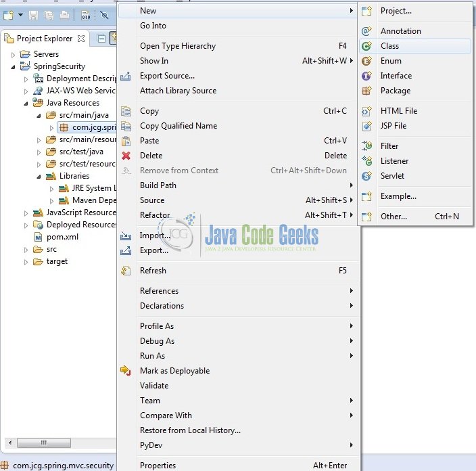The image size is (476, 471).
Task: Open the References submenu
Action: click(237, 291)
